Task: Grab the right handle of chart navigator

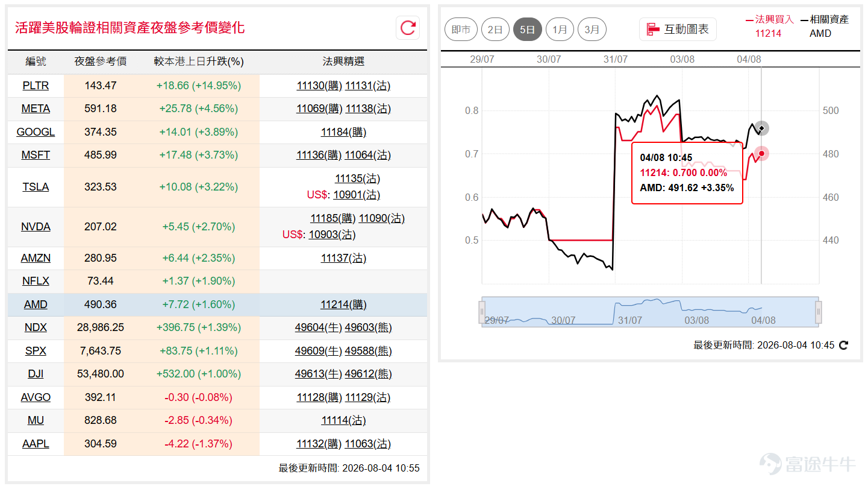Action: [x=819, y=312]
